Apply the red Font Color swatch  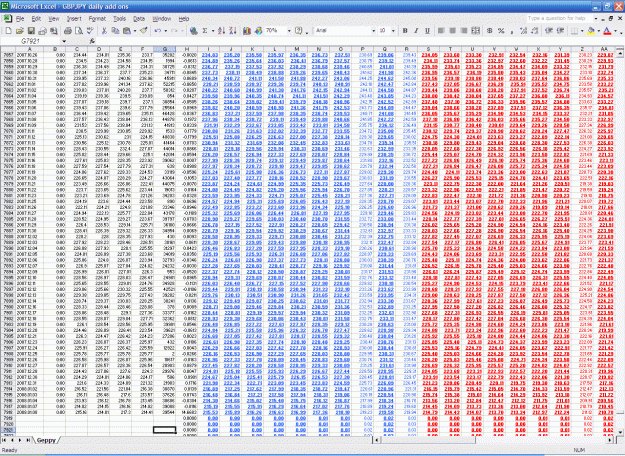click(607, 31)
